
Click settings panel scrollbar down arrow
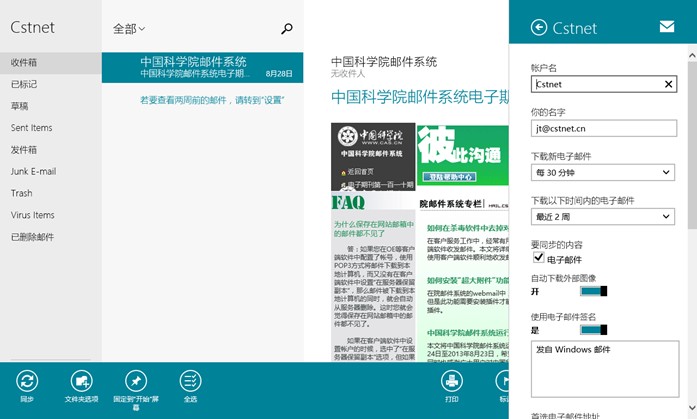pyautogui.click(x=692, y=407)
